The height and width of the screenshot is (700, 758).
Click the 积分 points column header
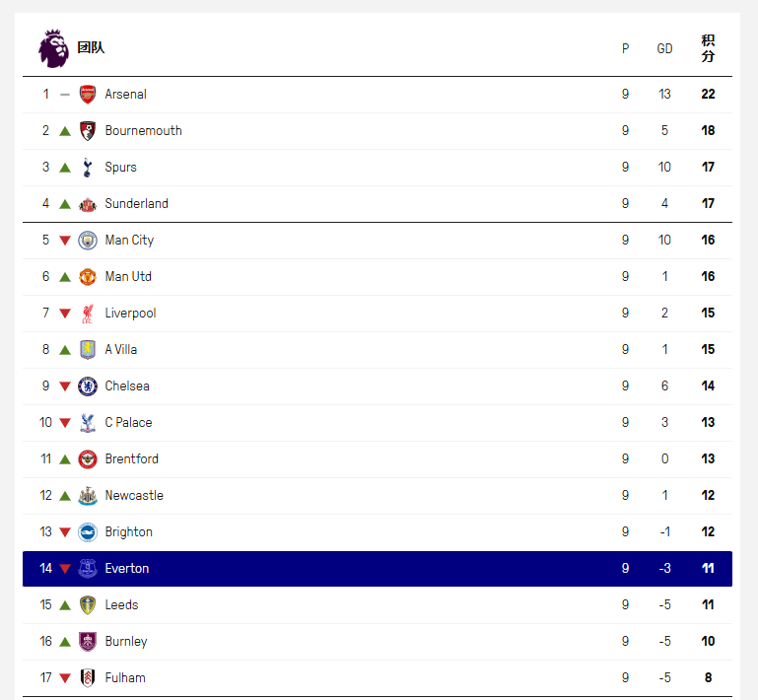(x=708, y=48)
